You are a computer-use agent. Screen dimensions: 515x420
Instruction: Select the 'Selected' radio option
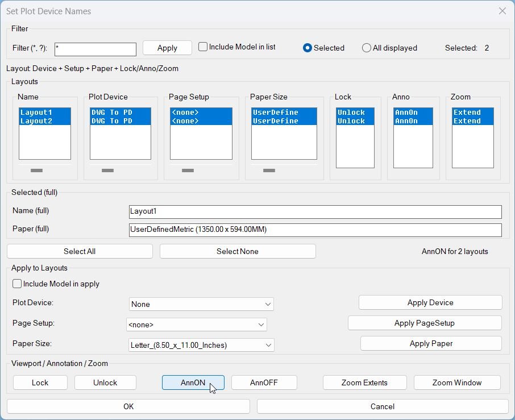click(308, 48)
